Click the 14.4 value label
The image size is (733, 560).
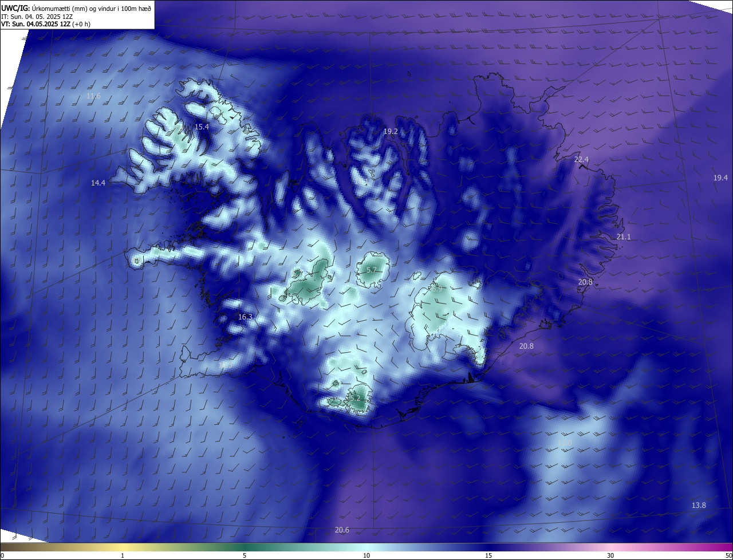(x=98, y=183)
